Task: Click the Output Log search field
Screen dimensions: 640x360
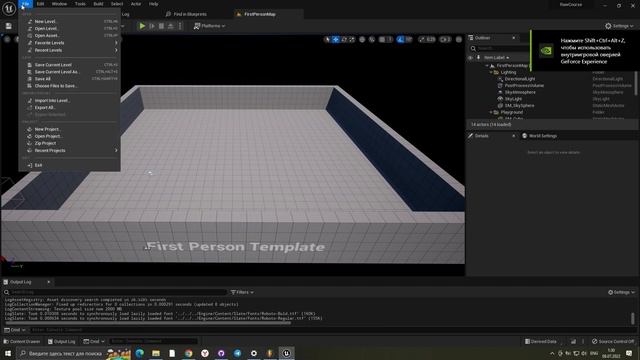Action: coord(114,292)
